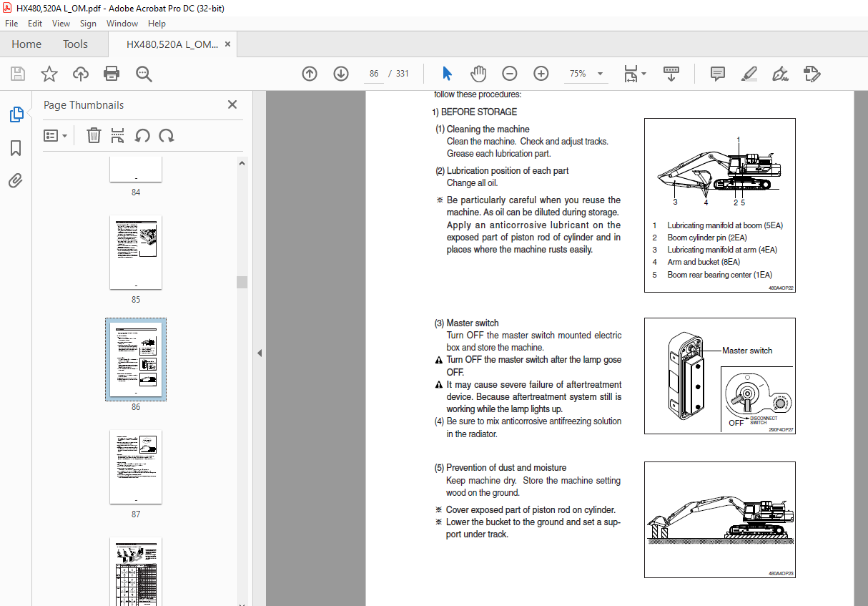Click the 'Boom cylinder pin (2EA)' legend text
The height and width of the screenshot is (606, 868).
(707, 238)
